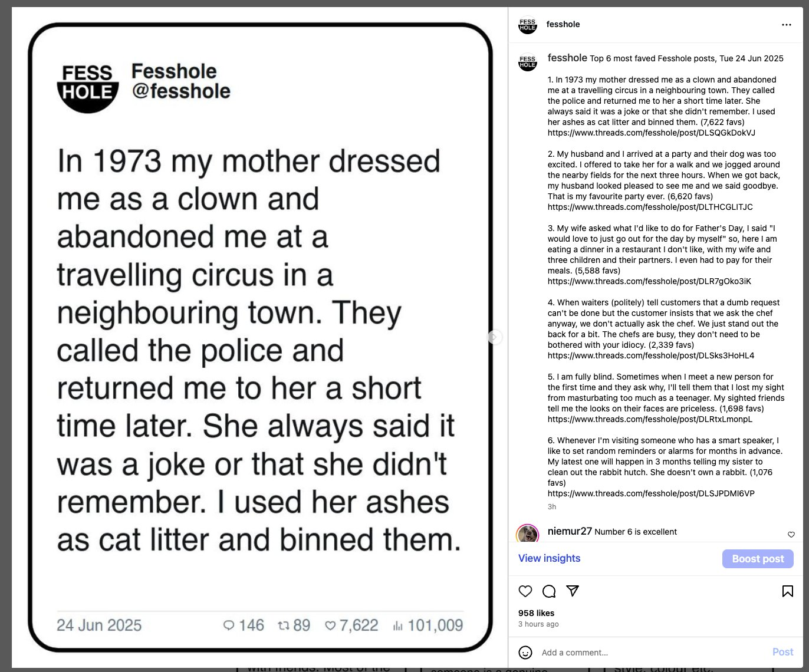Click View insights link
The height and width of the screenshot is (672, 809).
click(549, 558)
